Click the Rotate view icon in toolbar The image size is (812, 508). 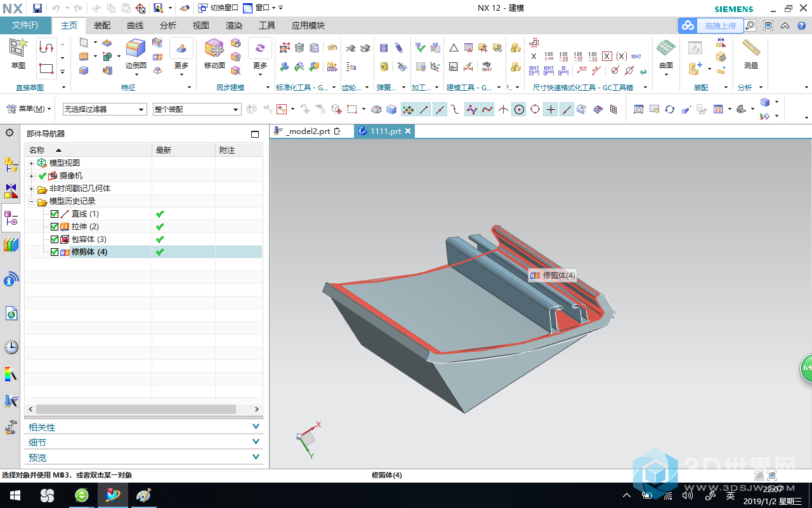pyautogui.click(x=669, y=109)
